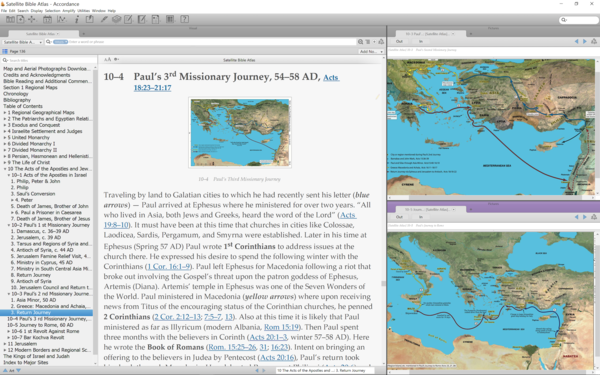The width and height of the screenshot is (600, 375).
Task: Click the top-right toolbar search box
Action: click(579, 20)
